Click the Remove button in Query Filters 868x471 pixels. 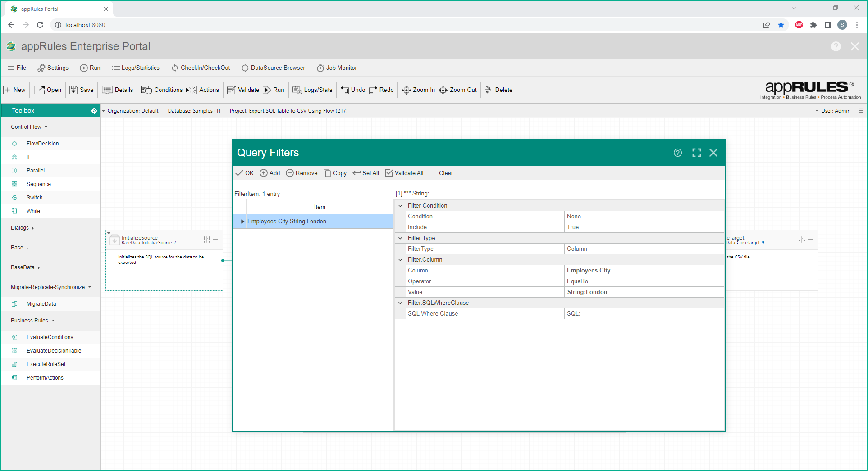pyautogui.click(x=302, y=173)
